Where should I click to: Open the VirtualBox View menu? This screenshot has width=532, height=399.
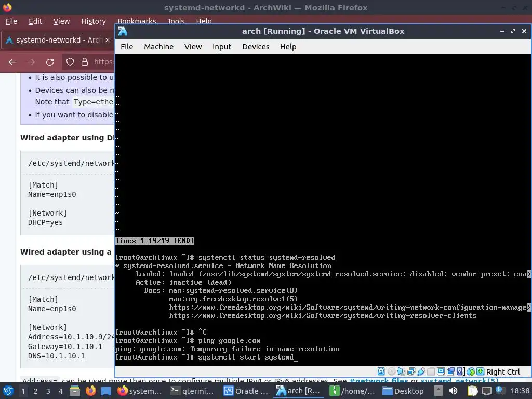193,47
